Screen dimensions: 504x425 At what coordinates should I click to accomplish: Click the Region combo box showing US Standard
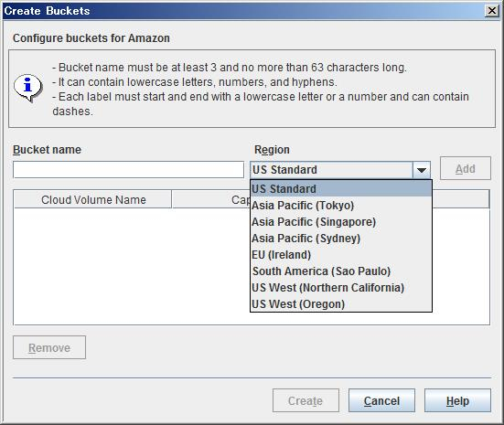340,170
